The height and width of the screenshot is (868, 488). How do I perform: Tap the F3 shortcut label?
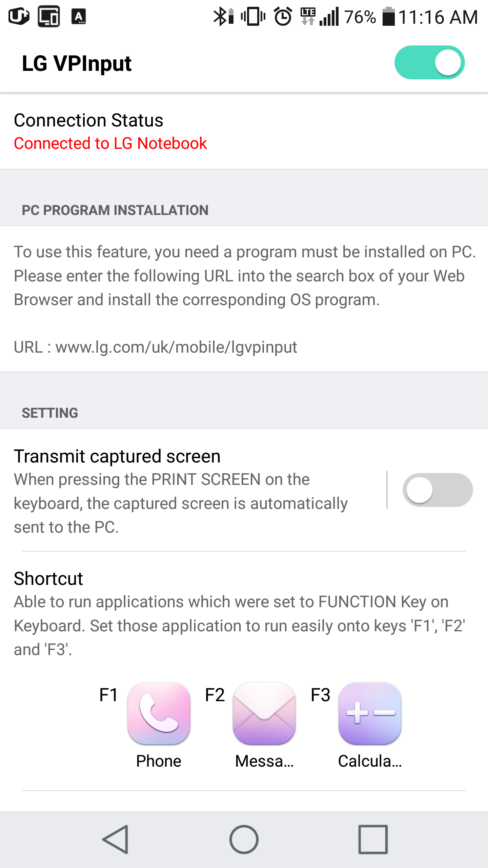coord(320,695)
